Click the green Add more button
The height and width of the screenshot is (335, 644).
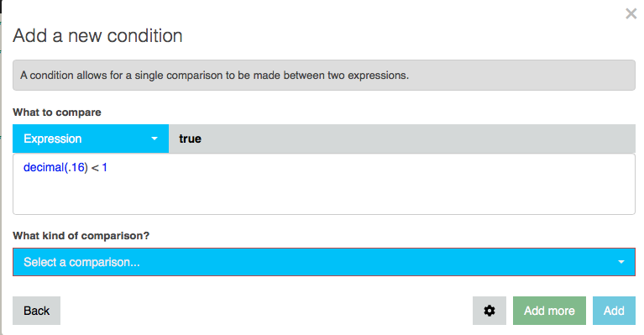(549, 311)
